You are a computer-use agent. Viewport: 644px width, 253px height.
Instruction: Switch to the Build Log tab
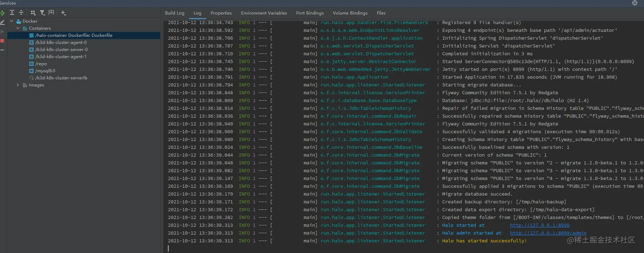[x=175, y=13]
